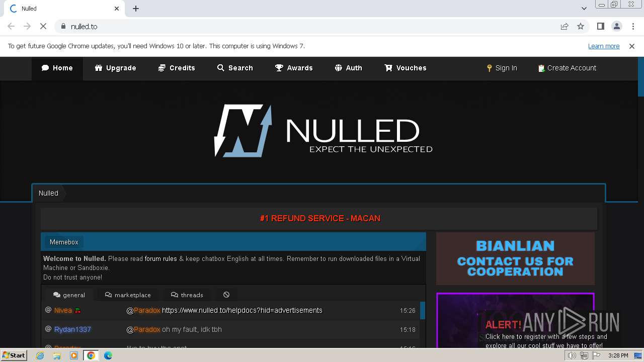Bookmark this tab star icon

point(581,26)
